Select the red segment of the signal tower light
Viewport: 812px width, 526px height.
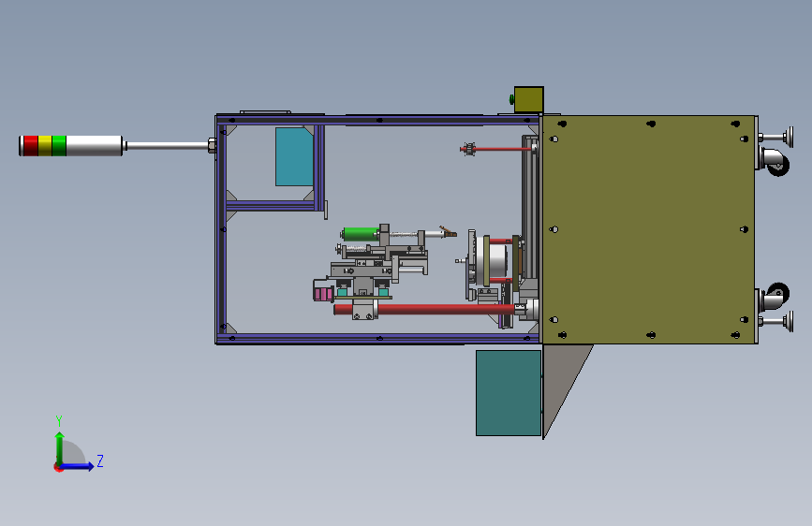tap(31, 146)
